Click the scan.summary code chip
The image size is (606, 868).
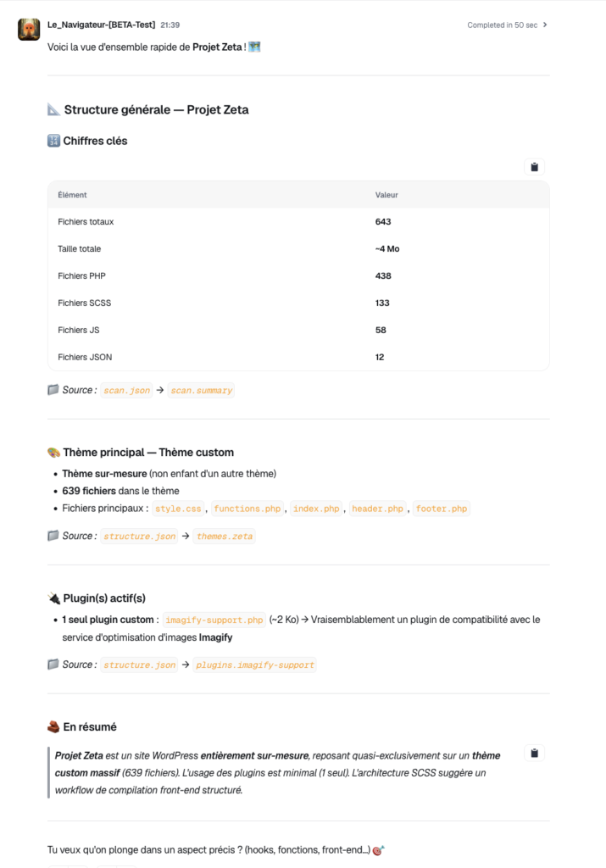(201, 391)
